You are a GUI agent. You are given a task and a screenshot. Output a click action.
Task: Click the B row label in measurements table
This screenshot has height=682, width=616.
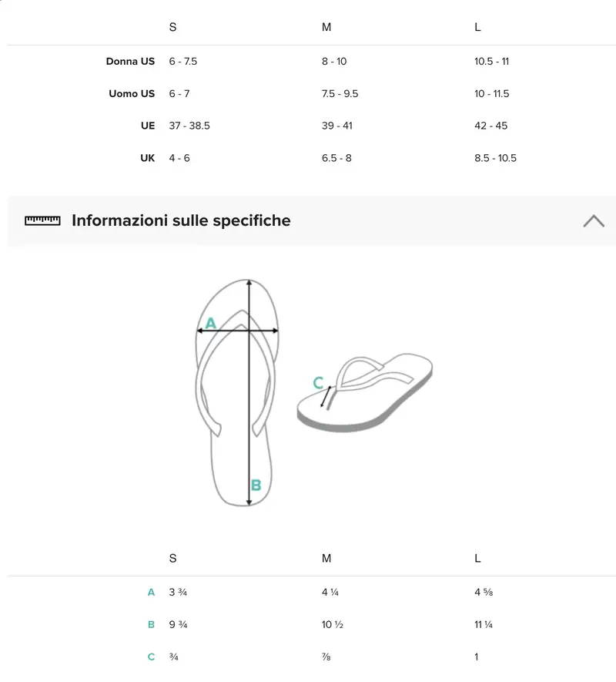pyautogui.click(x=151, y=625)
